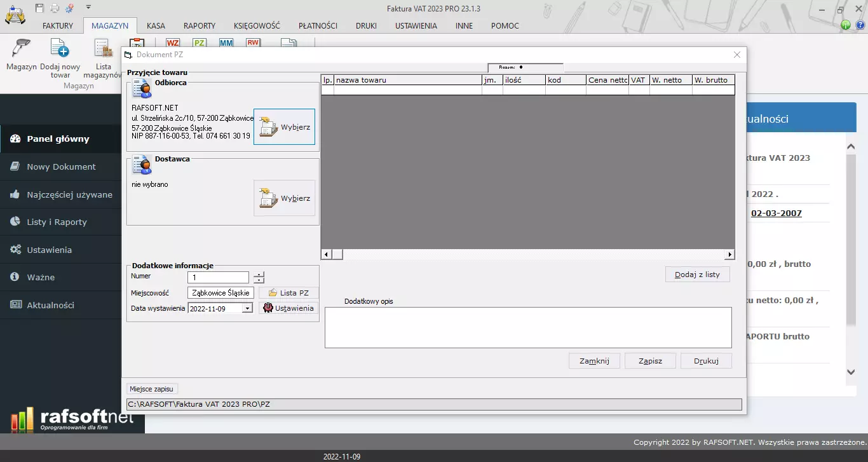Viewport: 868px width, 462px height.
Task: Click the Miejscowość input field
Action: 220,292
